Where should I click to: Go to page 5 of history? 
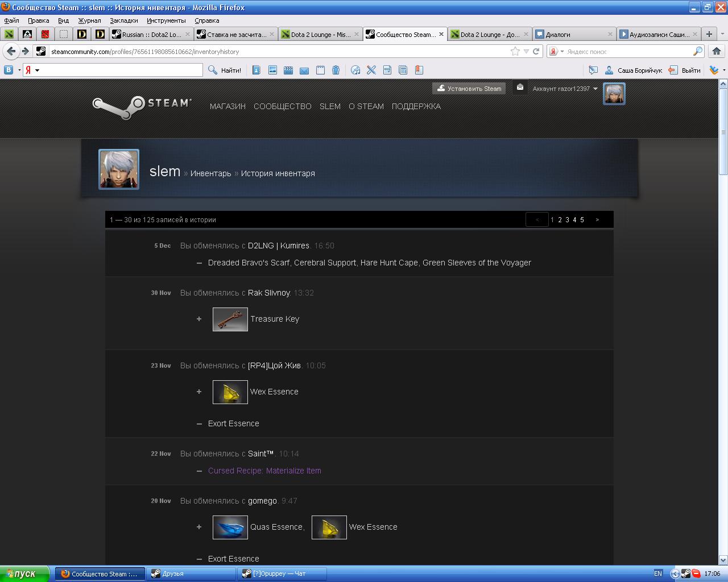click(x=582, y=220)
